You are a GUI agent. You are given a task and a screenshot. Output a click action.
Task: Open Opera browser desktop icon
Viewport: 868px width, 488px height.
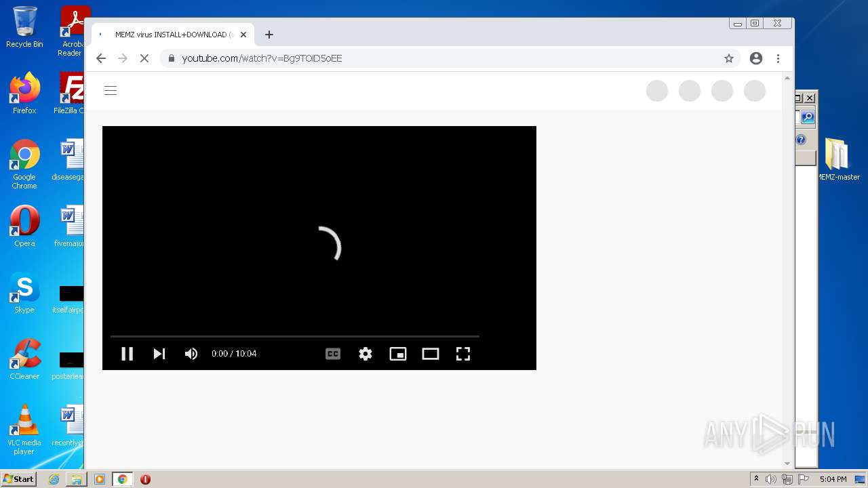pos(24,226)
